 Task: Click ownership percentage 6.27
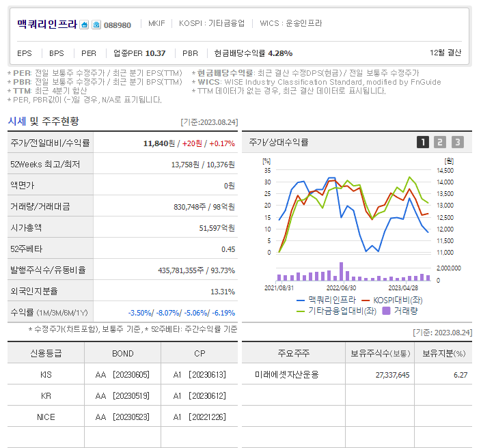[461, 375]
